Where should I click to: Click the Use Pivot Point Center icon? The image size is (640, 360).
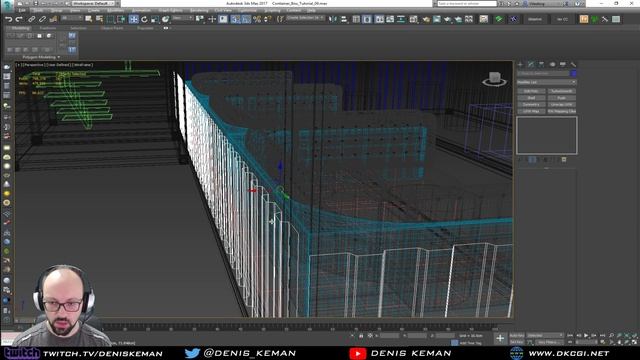tap(200, 19)
